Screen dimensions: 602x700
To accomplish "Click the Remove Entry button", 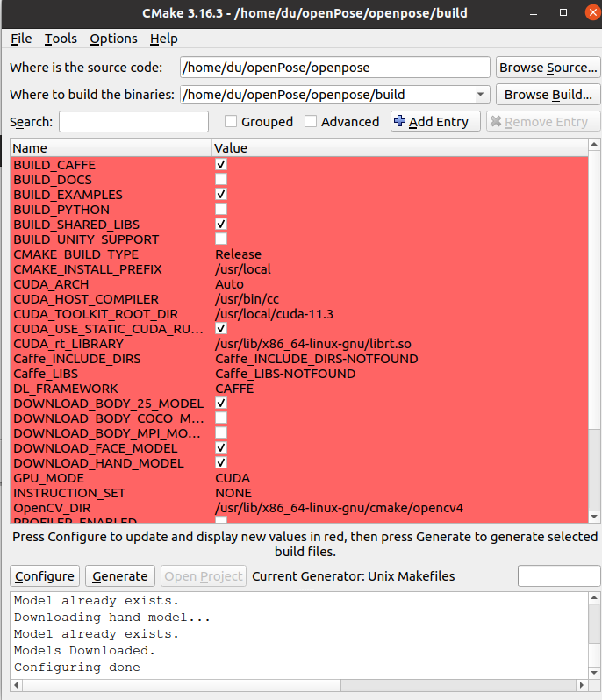I will pyautogui.click(x=543, y=121).
